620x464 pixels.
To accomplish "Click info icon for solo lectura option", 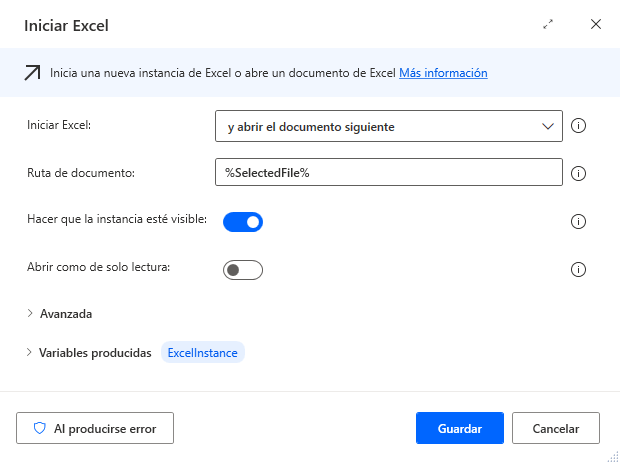I will coord(578,270).
